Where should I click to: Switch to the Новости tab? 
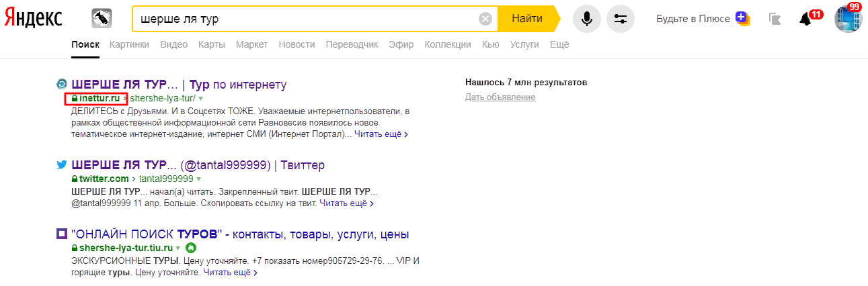[297, 44]
